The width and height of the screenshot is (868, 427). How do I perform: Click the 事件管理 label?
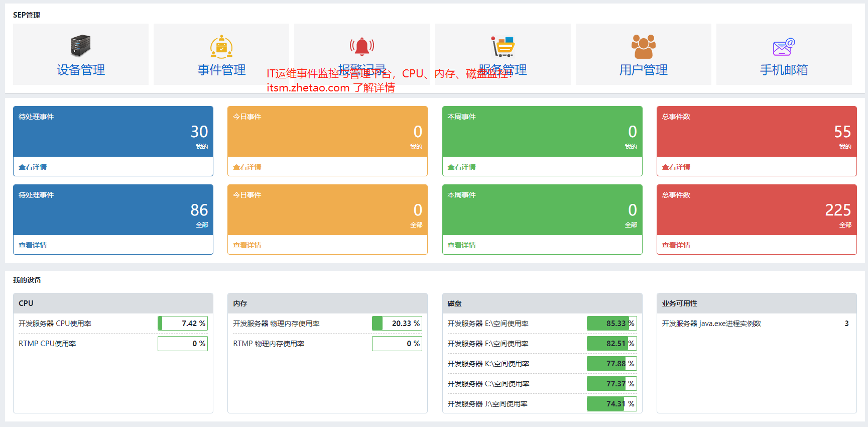click(x=221, y=70)
